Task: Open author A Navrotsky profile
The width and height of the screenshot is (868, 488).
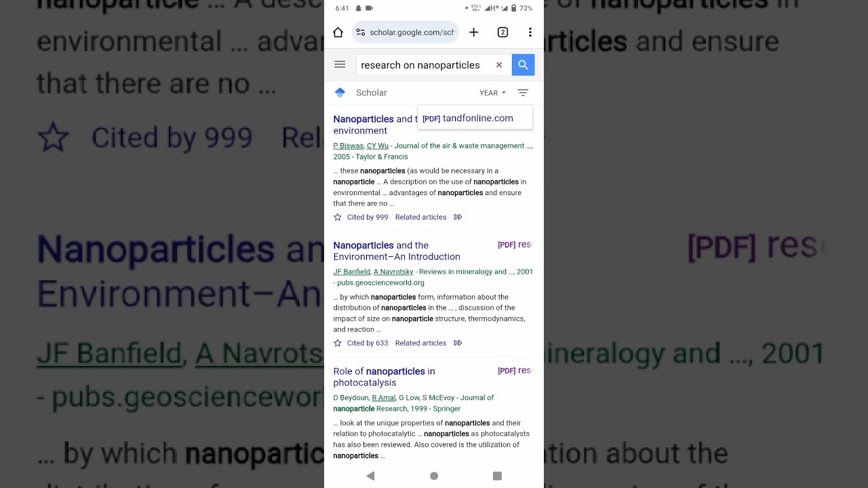Action: pyautogui.click(x=393, y=272)
